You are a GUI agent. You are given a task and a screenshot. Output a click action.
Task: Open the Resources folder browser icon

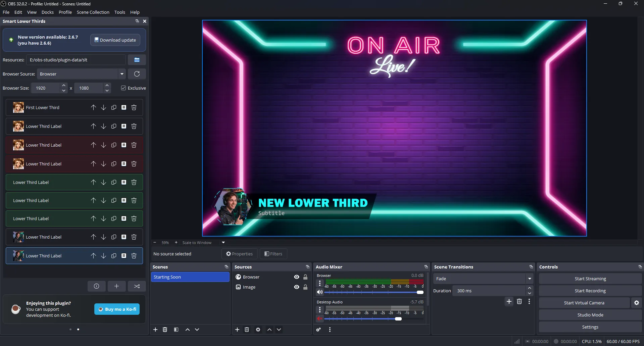137,60
